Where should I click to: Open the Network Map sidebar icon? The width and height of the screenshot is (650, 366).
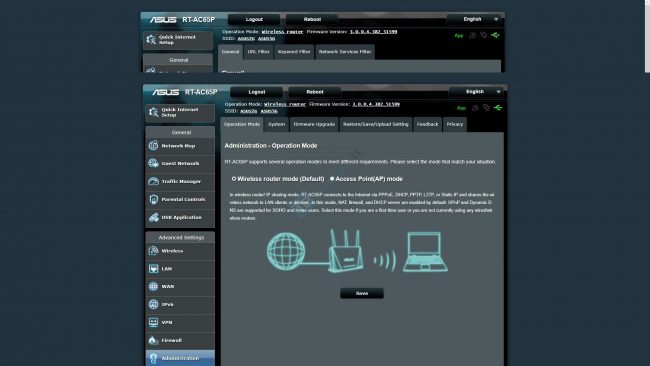[x=153, y=145]
